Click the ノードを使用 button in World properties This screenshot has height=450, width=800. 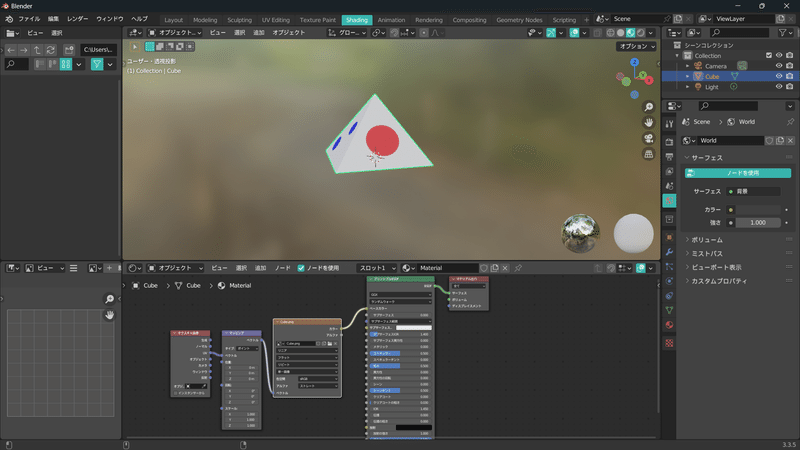point(738,173)
